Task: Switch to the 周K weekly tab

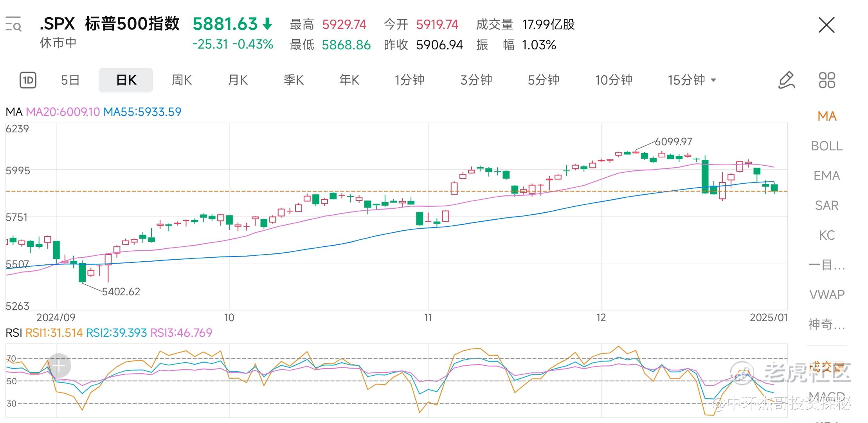Action: (x=182, y=80)
